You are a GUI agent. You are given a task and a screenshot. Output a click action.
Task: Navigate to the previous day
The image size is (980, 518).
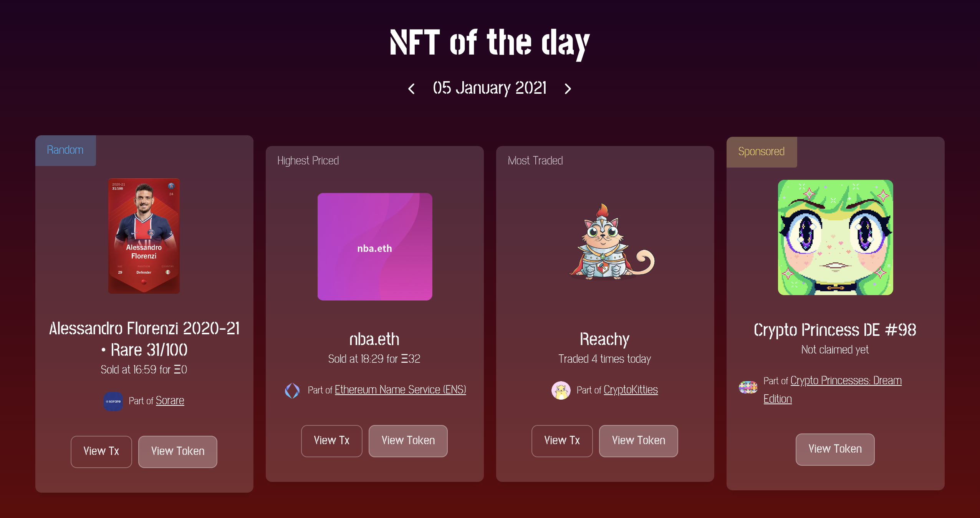click(411, 89)
